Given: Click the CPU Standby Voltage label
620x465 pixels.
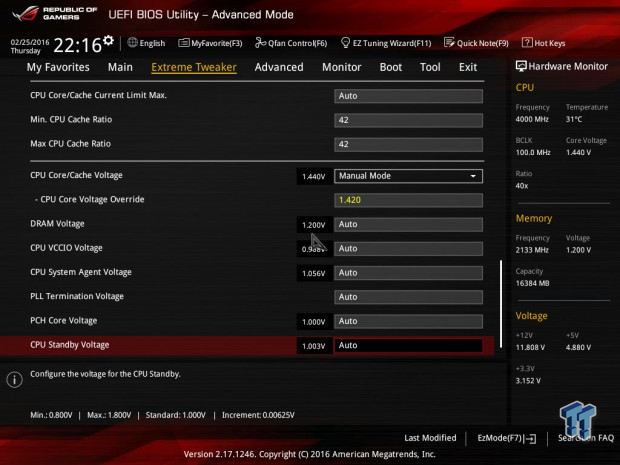Looking at the screenshot, I should (x=70, y=345).
